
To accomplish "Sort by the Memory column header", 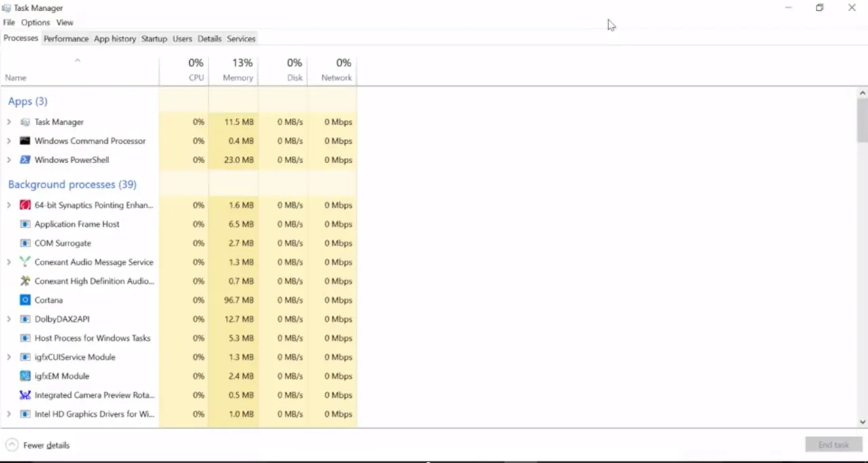I will pos(233,70).
